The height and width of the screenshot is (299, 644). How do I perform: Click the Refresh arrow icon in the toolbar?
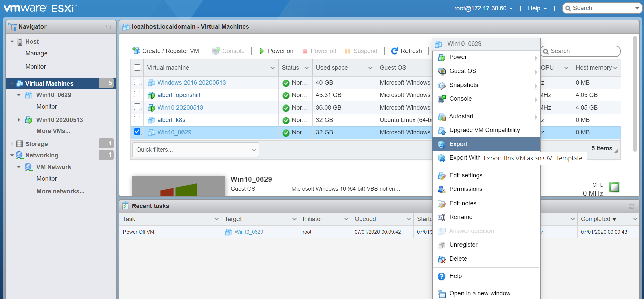coord(394,51)
